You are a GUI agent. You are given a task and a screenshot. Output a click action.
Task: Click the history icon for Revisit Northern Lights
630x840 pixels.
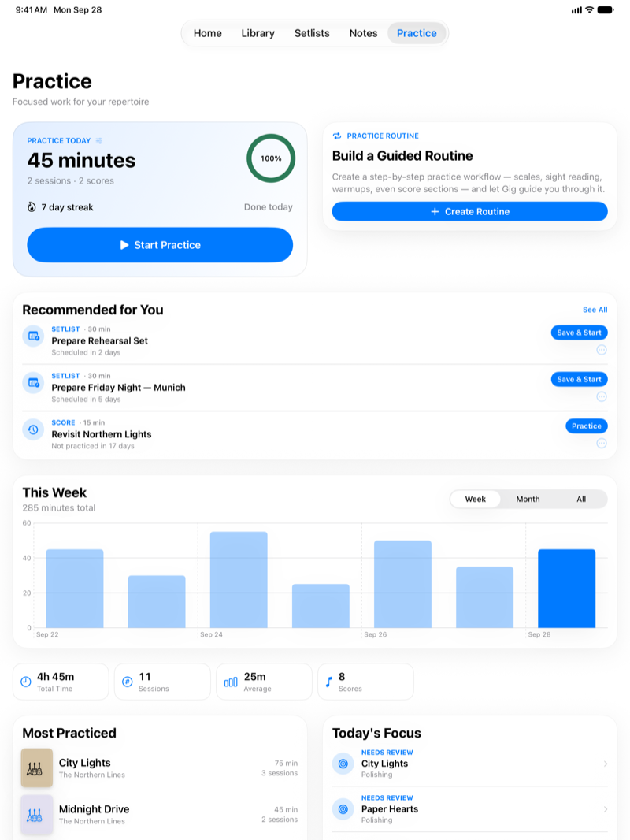click(33, 429)
